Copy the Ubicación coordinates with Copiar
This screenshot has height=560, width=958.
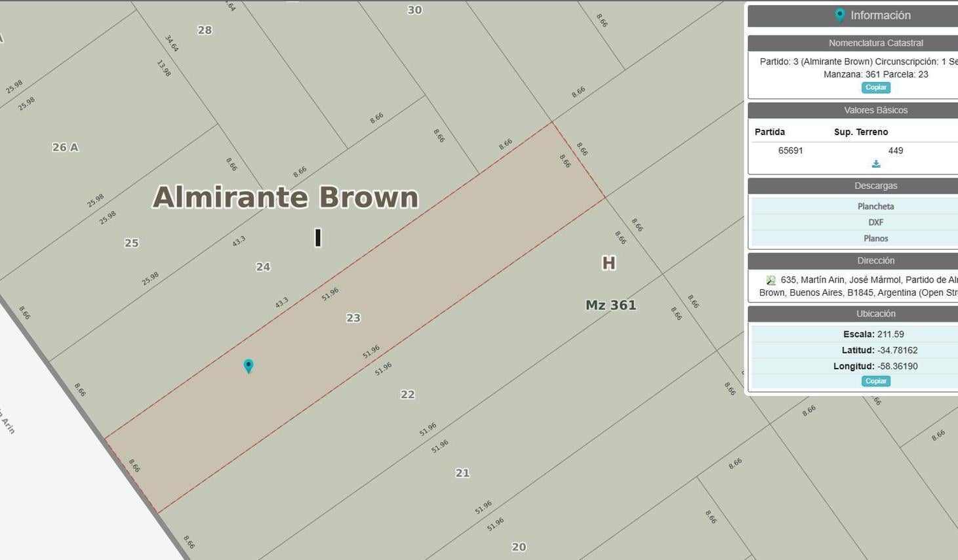click(x=876, y=381)
